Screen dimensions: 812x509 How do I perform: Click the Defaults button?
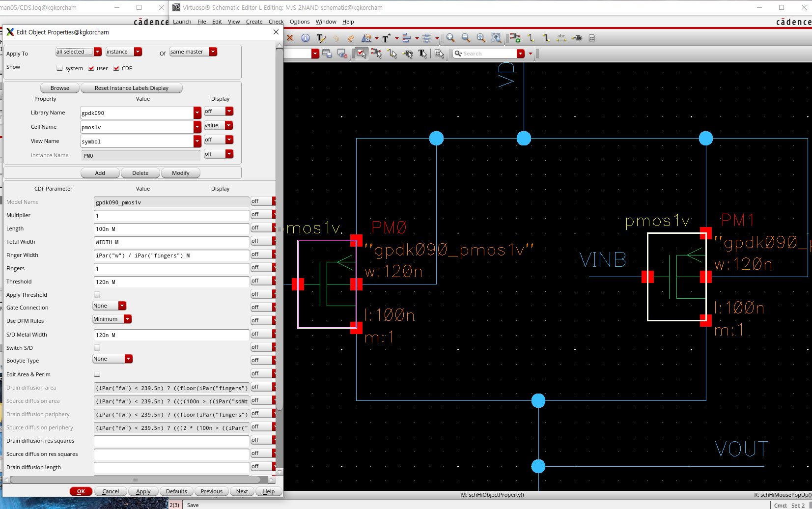click(176, 491)
